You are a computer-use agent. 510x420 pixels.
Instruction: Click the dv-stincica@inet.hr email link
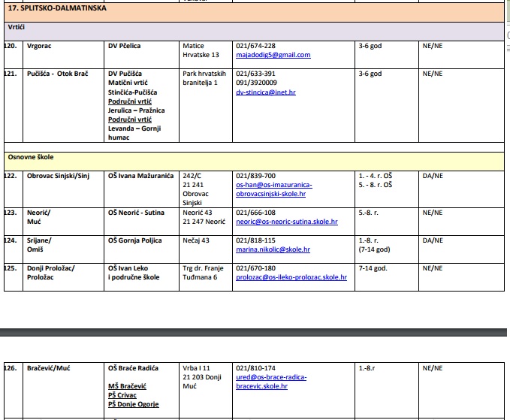(x=266, y=92)
